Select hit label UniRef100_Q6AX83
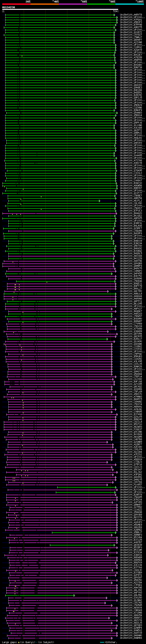 pyautogui.click(x=131, y=85)
